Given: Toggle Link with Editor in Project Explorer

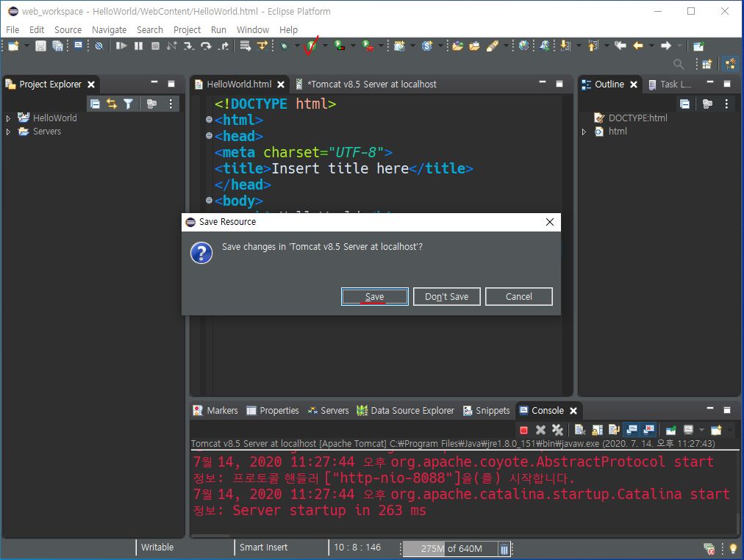Looking at the screenshot, I should [112, 104].
